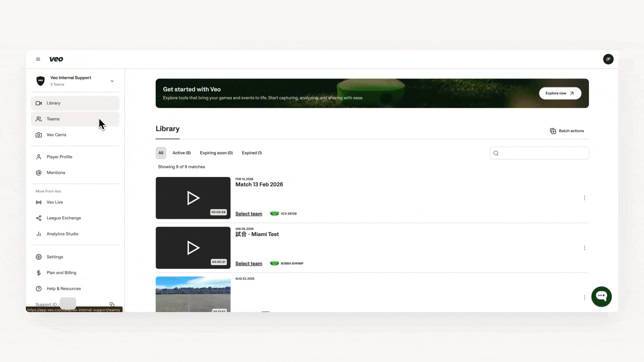Open Player Profile page
The height and width of the screenshot is (362, 644).
coord(75,157)
